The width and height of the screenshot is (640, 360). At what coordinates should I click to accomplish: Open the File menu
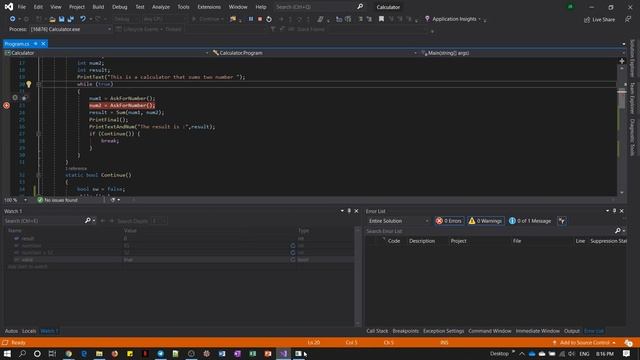coord(22,7)
